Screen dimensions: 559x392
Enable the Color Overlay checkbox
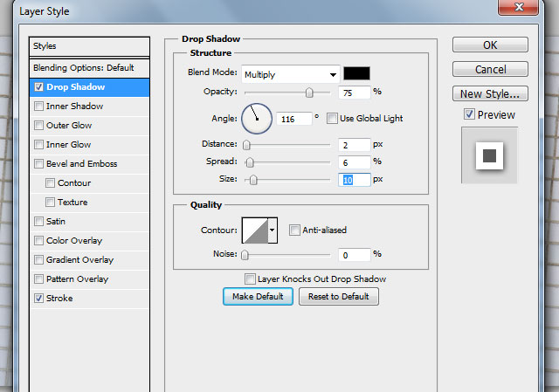coord(38,241)
